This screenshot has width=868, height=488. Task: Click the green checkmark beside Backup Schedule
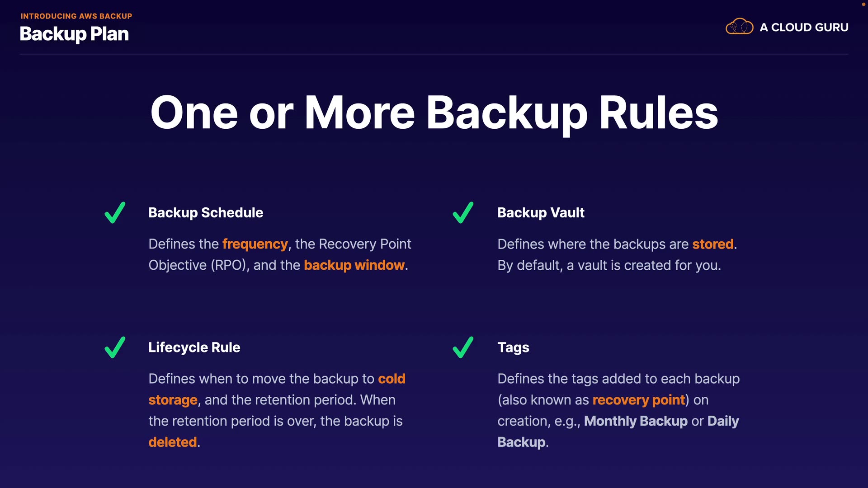[x=115, y=212]
